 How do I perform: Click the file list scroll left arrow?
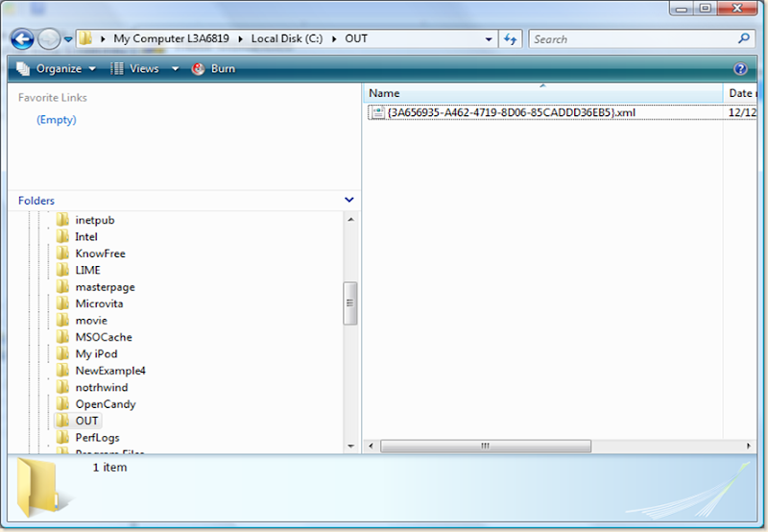click(x=371, y=446)
